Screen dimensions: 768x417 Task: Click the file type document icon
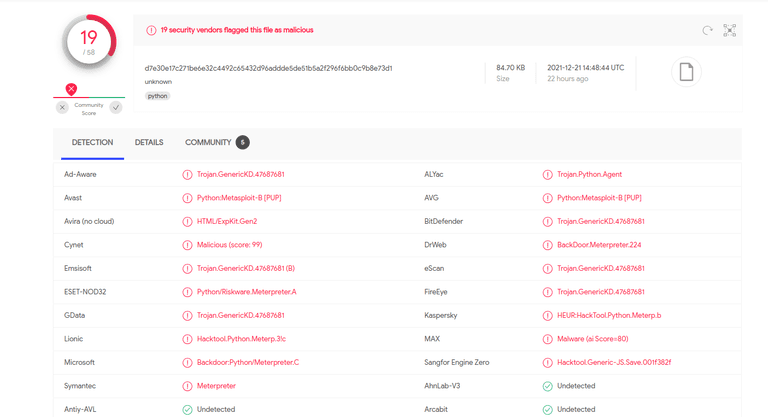click(686, 72)
